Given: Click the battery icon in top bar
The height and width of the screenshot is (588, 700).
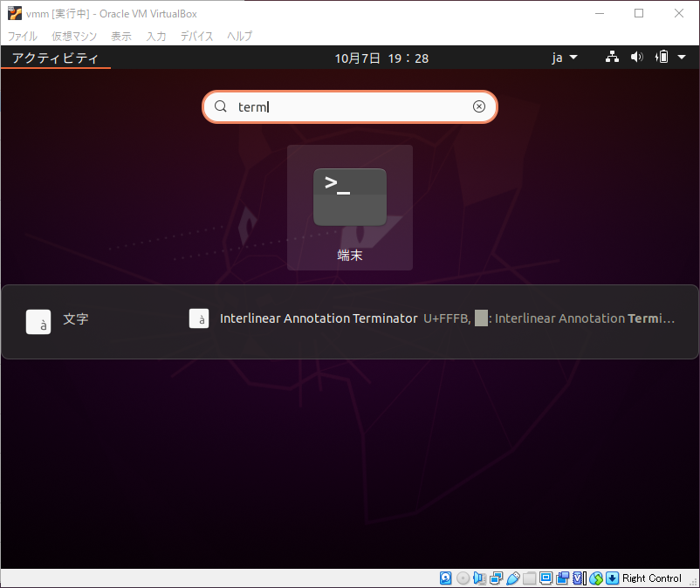Looking at the screenshot, I should coord(662,57).
